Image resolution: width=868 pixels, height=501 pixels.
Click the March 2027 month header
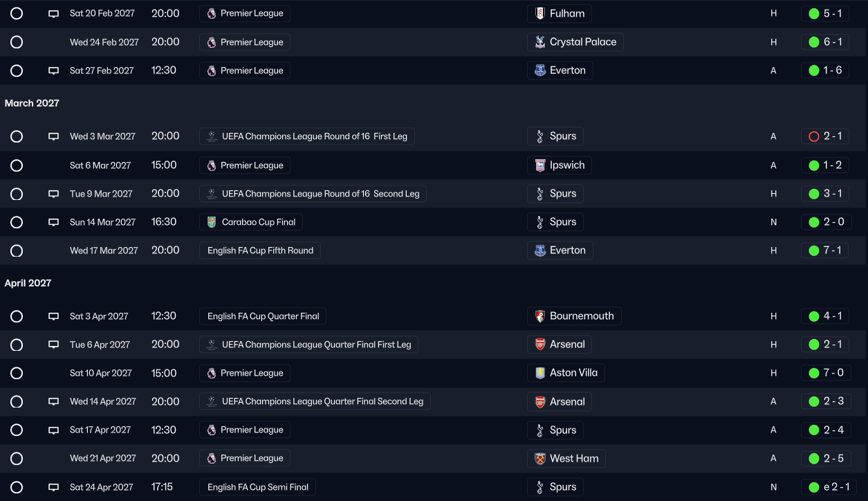[32, 103]
